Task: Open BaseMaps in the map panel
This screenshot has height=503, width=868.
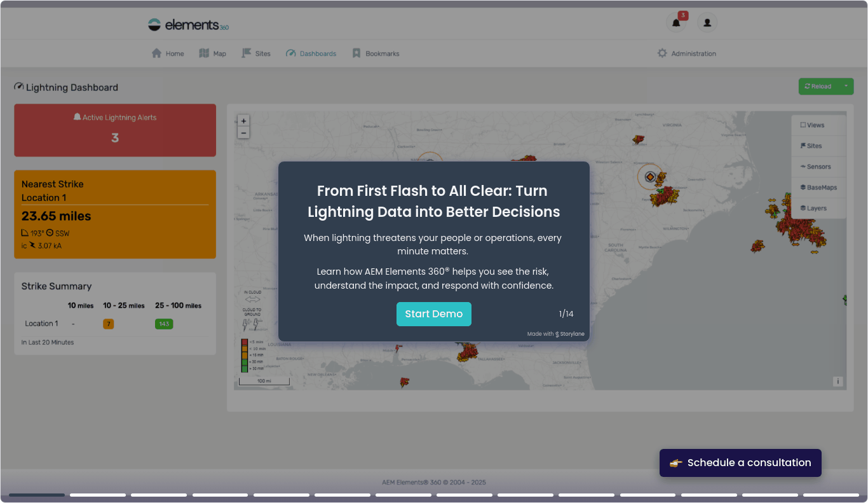Action: [818, 188]
